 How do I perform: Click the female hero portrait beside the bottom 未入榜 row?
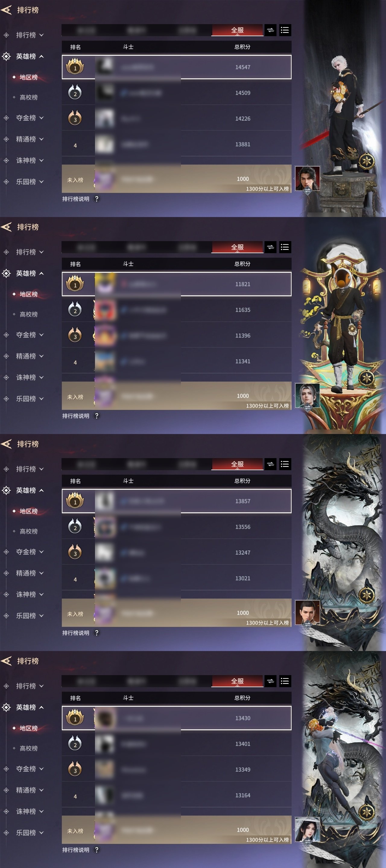pos(308,830)
